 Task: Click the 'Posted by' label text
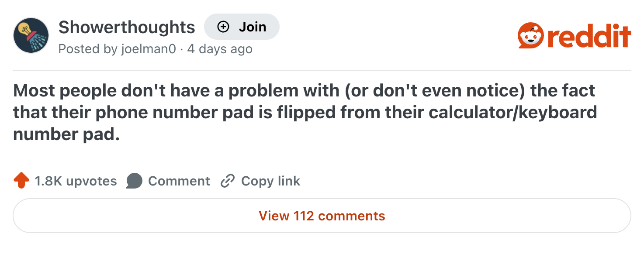88,48
